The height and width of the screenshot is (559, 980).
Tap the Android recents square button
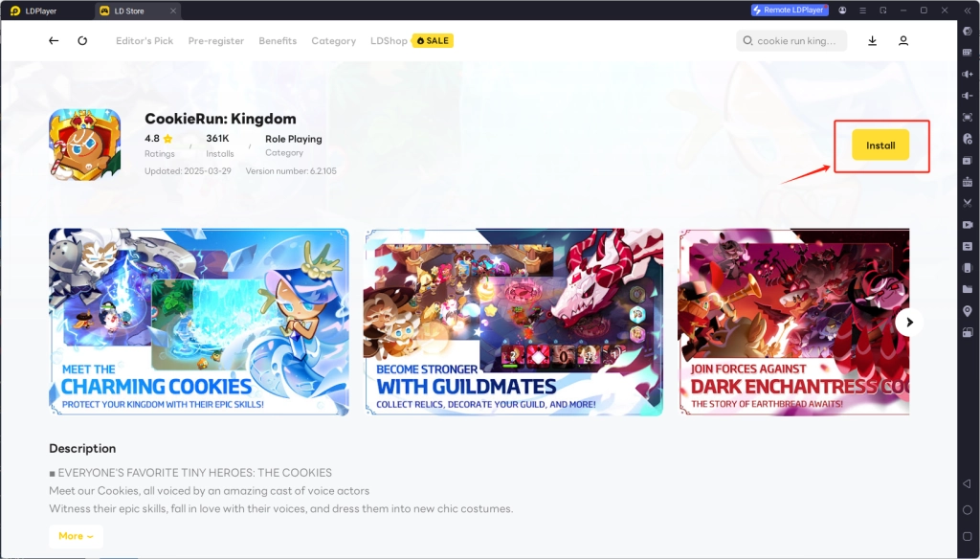click(x=968, y=536)
